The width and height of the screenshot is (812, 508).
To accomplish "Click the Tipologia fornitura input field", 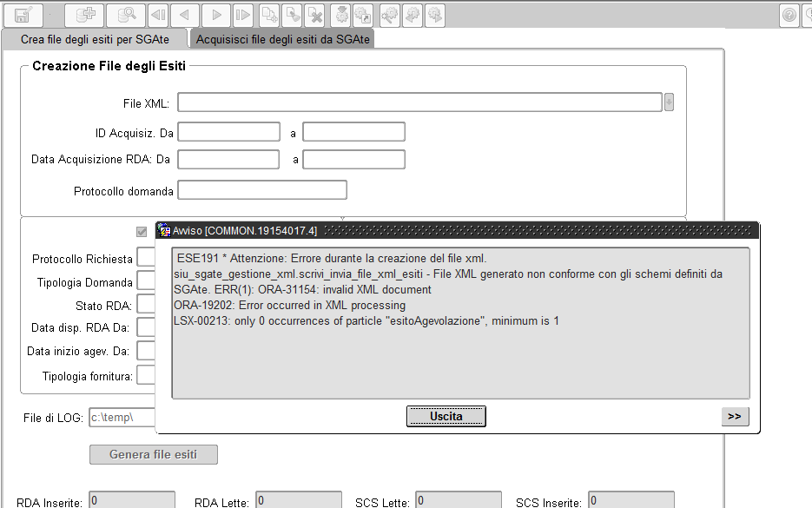I will click(146, 375).
